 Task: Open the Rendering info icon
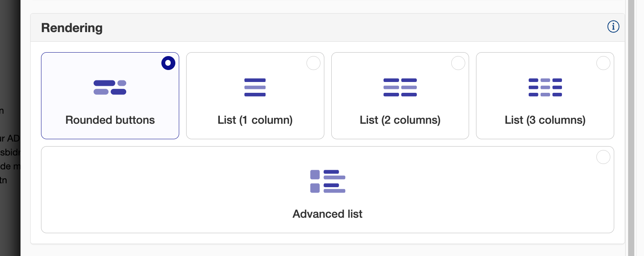tap(613, 27)
